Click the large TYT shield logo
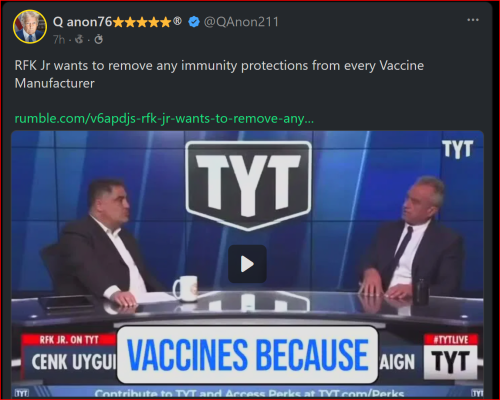The image size is (500, 400). (248, 185)
